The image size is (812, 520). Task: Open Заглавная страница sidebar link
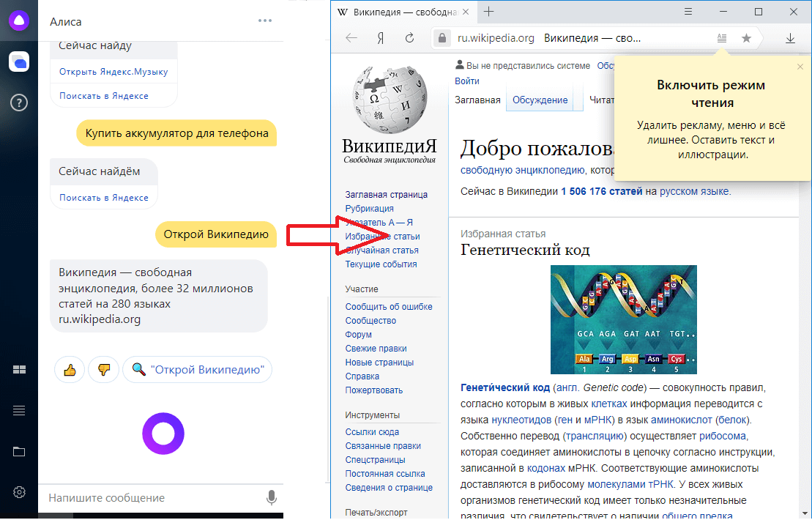tap(387, 195)
